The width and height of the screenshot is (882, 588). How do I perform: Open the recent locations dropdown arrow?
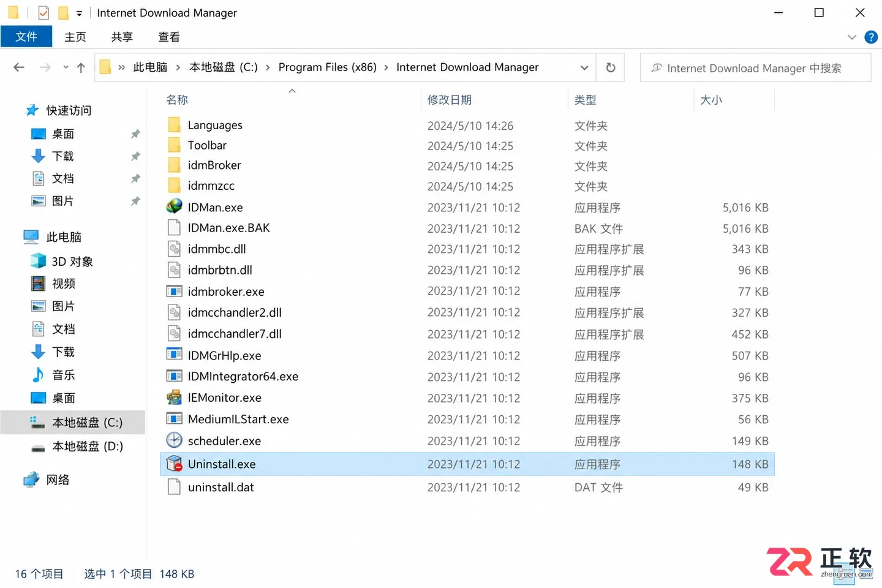(x=66, y=67)
